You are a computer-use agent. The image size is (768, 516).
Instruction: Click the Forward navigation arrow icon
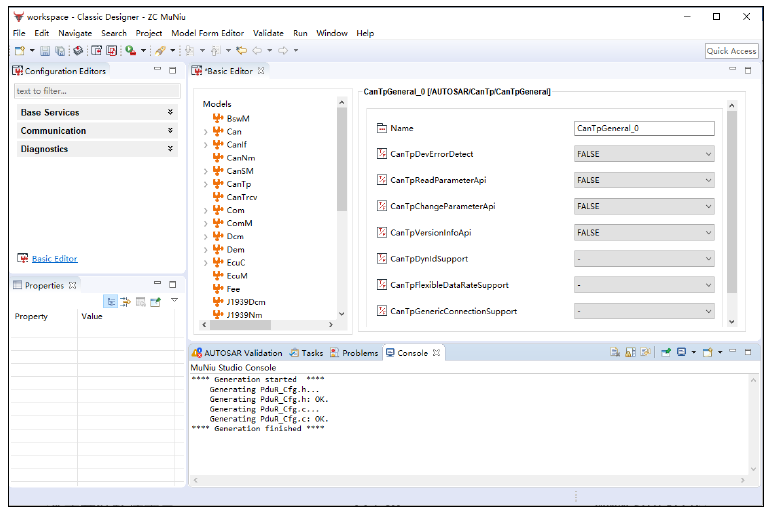[283, 50]
